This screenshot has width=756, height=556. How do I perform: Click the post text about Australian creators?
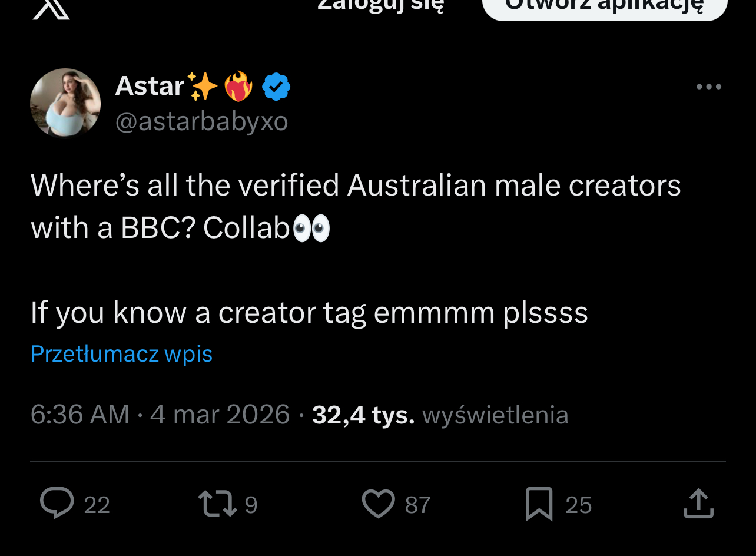[x=356, y=206]
